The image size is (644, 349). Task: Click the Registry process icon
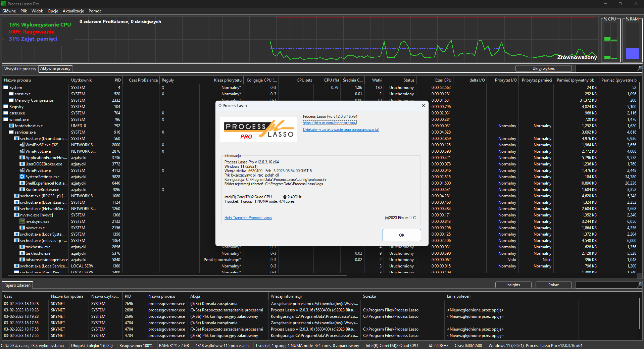(6, 107)
